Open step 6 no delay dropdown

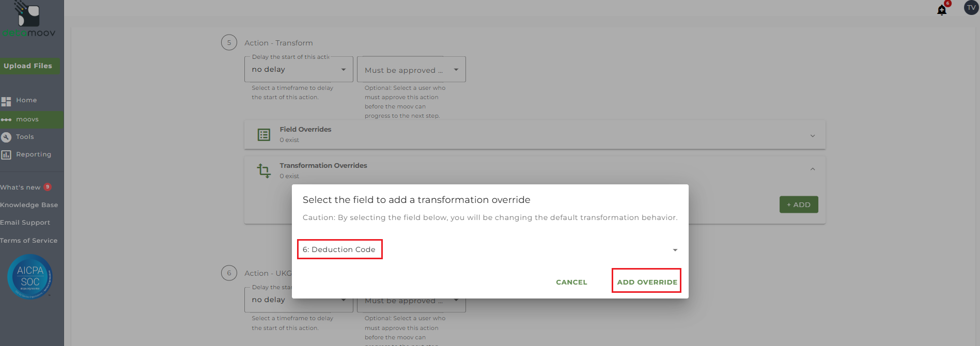299,300
